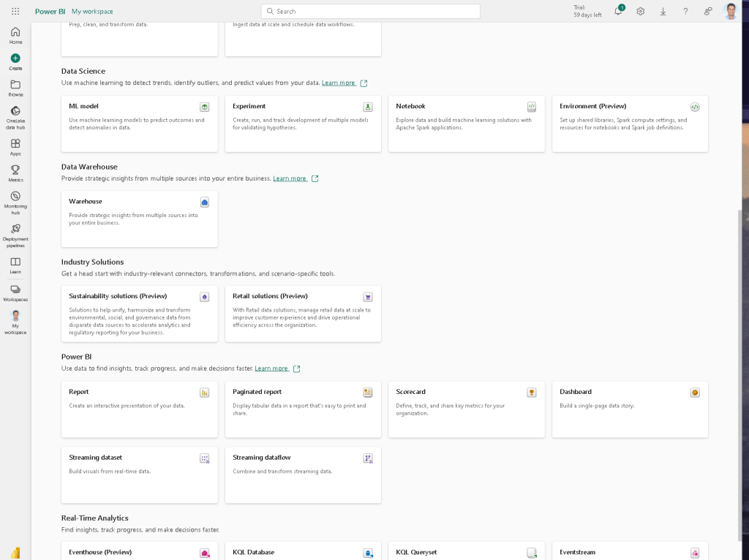Click the ML model card icon
The width and height of the screenshot is (749, 560).
click(205, 107)
